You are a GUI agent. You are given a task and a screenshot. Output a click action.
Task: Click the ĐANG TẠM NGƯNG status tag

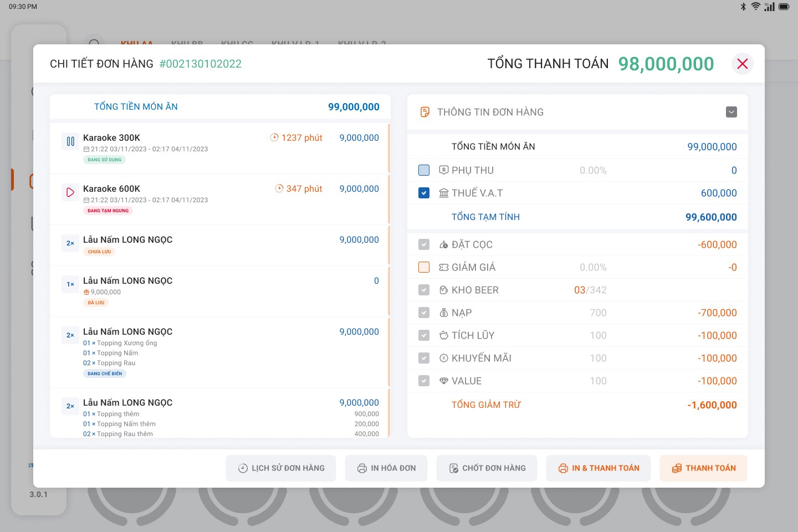point(108,211)
